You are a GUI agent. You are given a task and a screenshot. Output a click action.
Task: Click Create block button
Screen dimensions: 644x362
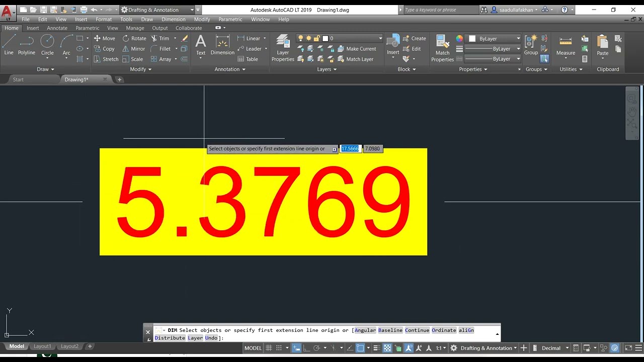click(x=414, y=38)
